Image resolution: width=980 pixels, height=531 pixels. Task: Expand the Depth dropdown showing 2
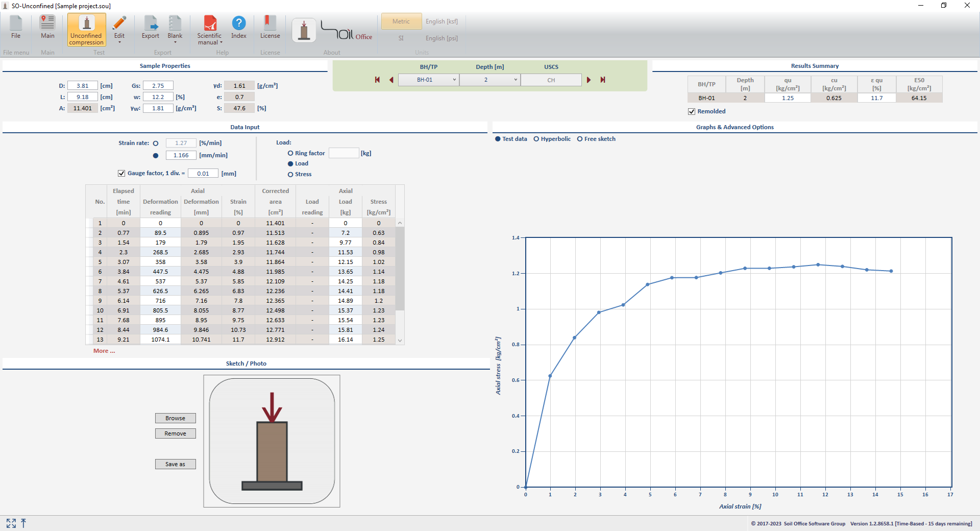click(x=489, y=80)
